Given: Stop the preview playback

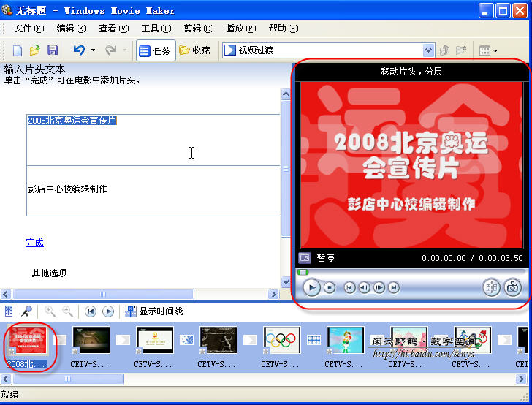Looking at the screenshot, I should [329, 288].
